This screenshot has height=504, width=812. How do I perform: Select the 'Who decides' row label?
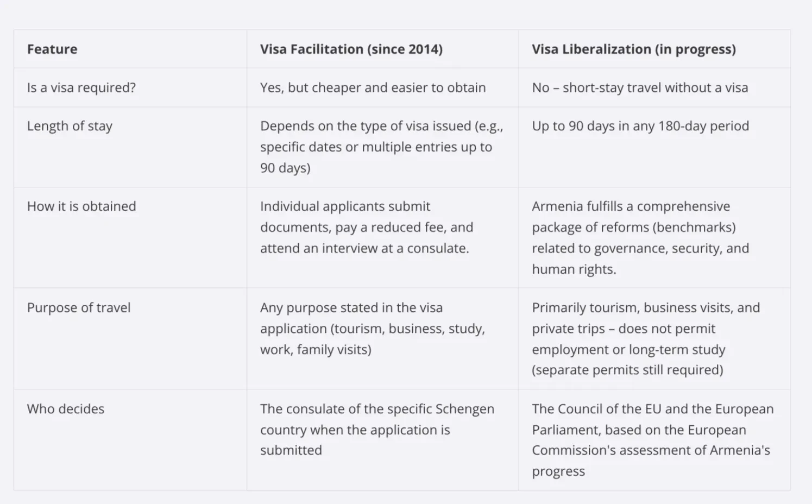pyautogui.click(x=66, y=409)
